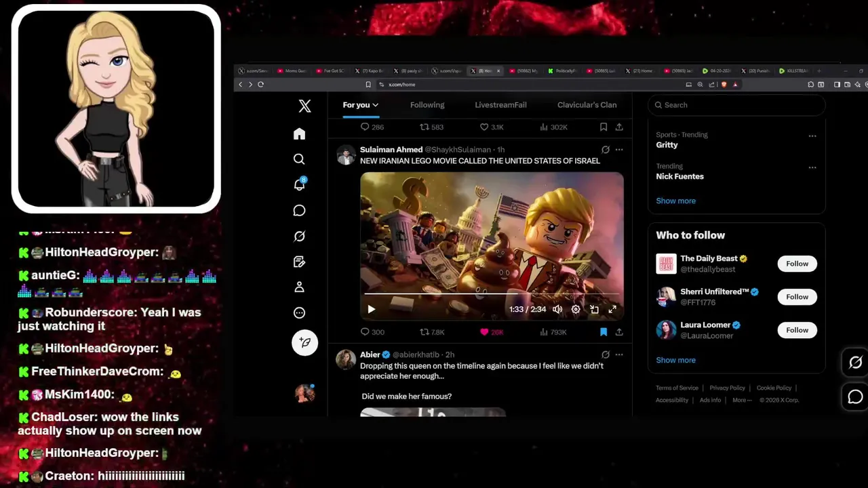Expand the For you timeline dropdown
The width and height of the screenshot is (868, 488).
pos(361,105)
